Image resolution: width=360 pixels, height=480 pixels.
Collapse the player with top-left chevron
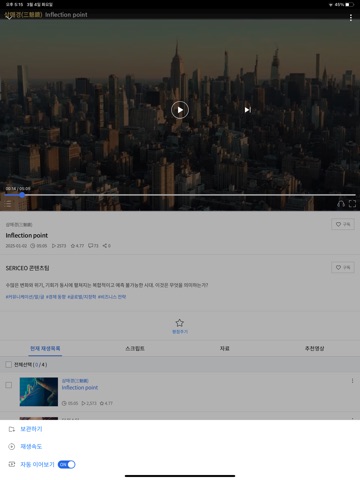click(x=9, y=17)
